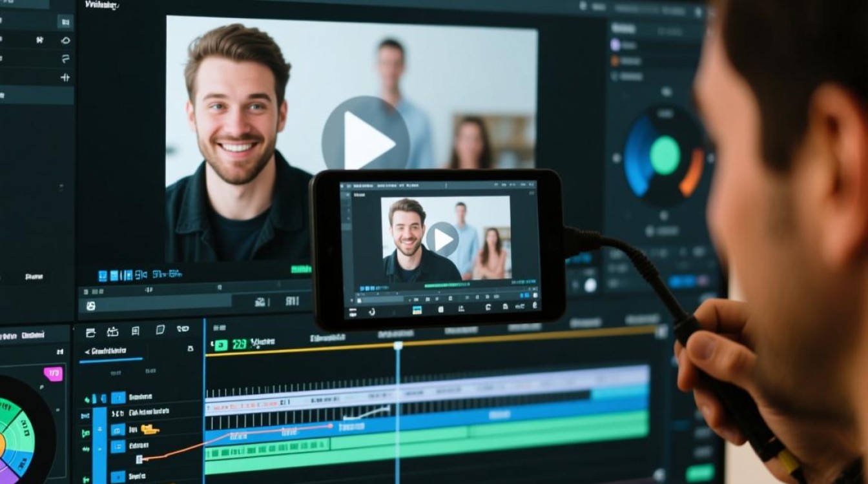Play the video on the handheld tablet screen
868x484 pixels.
coord(442,239)
